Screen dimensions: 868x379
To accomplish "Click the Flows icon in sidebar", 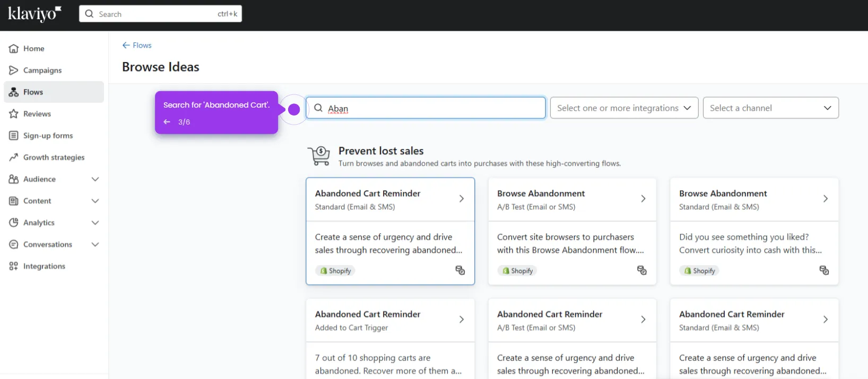I will pos(14,92).
